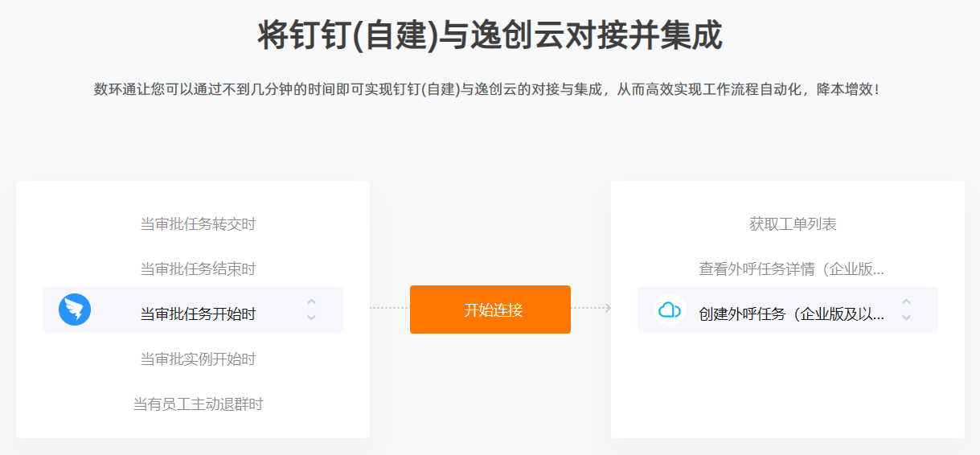Select action 查看外呼任务详情（企业版...
The height and width of the screenshot is (455, 980).
click(x=792, y=269)
